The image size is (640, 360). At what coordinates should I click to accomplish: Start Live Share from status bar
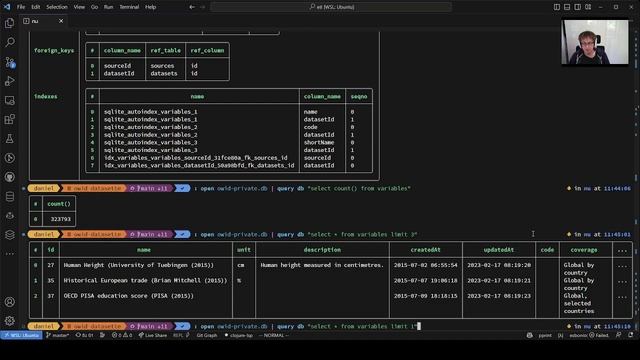153,335
